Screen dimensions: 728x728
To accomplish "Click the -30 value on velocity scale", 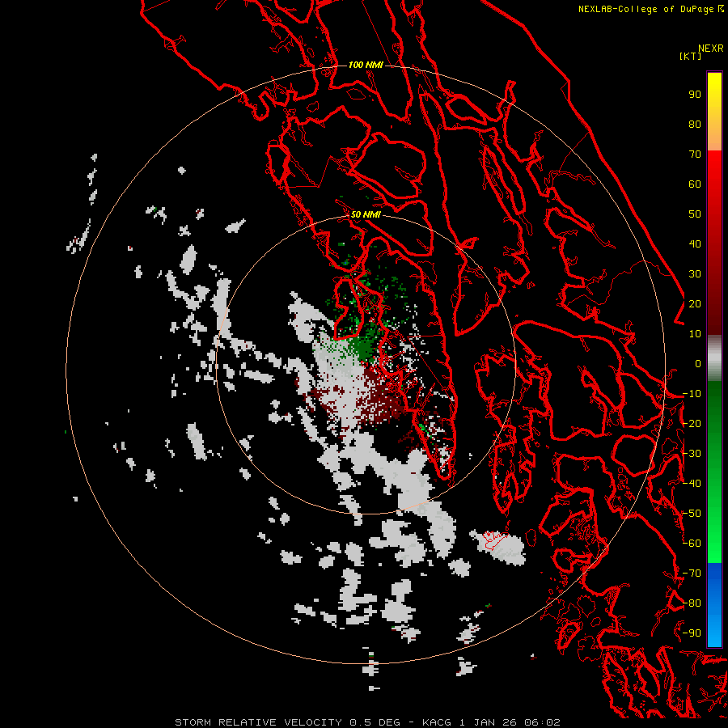I will click(x=692, y=454).
